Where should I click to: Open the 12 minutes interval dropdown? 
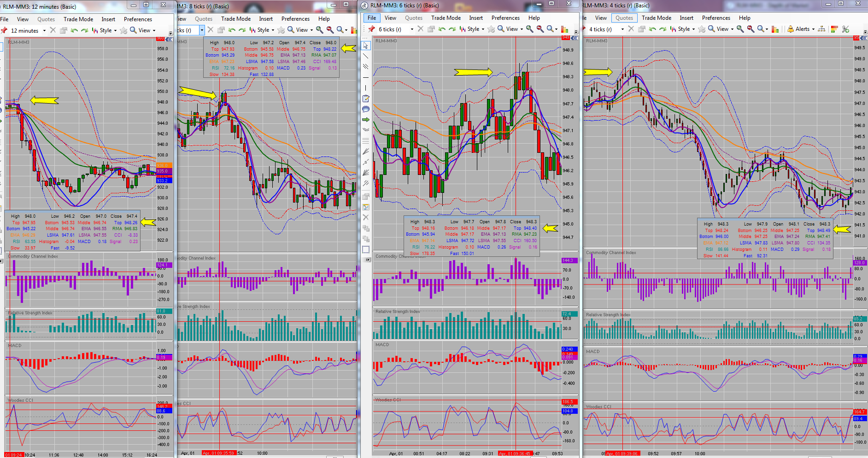click(44, 31)
